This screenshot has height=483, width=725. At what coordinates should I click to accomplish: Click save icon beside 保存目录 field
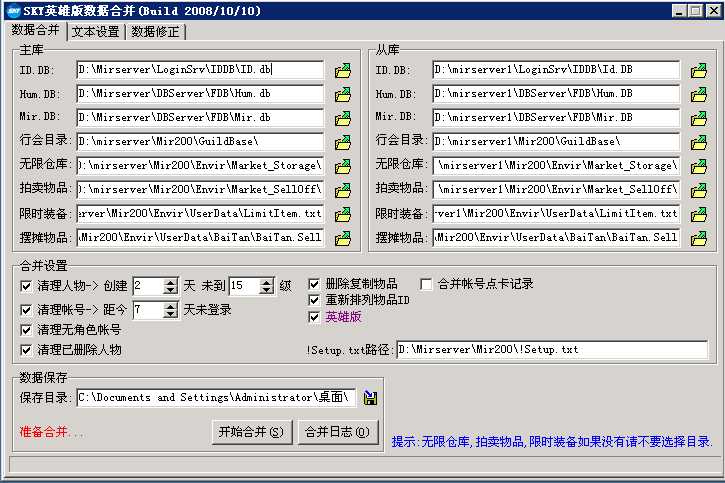point(370,398)
